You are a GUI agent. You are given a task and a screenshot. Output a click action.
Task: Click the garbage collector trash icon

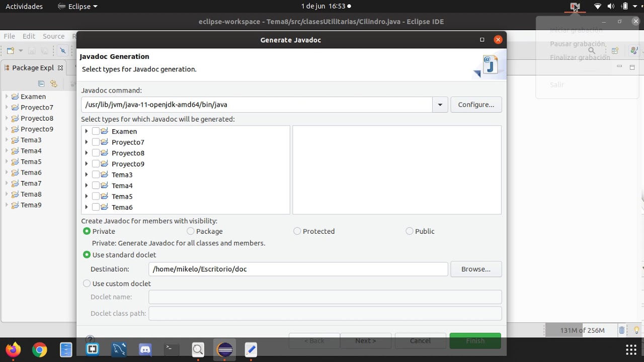point(622,330)
